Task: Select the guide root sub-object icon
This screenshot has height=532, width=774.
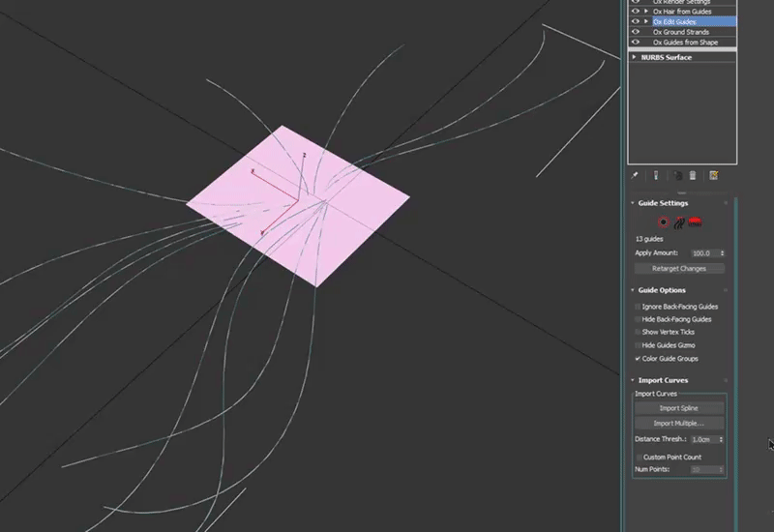Action: [663, 222]
